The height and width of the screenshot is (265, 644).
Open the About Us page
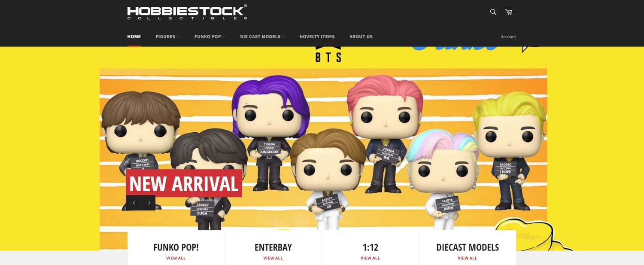click(361, 37)
